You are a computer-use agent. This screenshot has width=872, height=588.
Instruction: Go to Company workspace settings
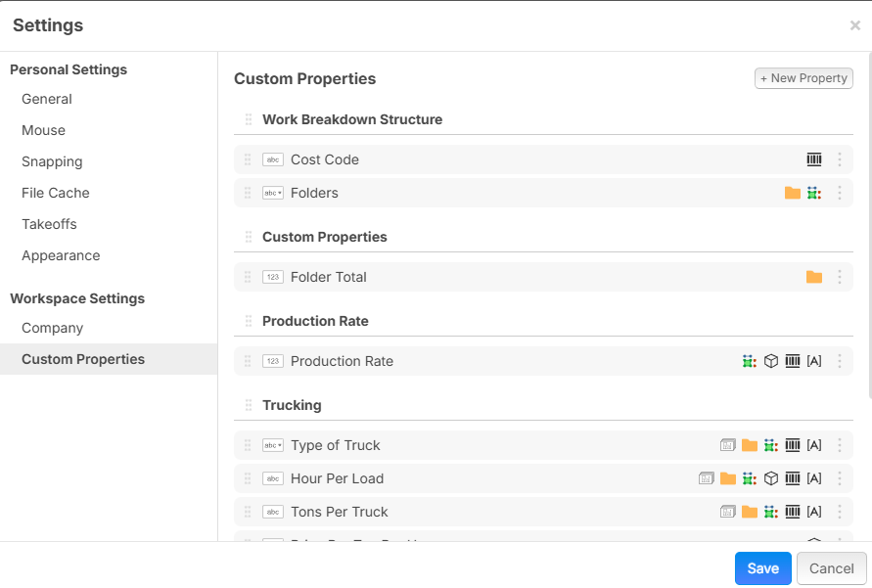(52, 328)
